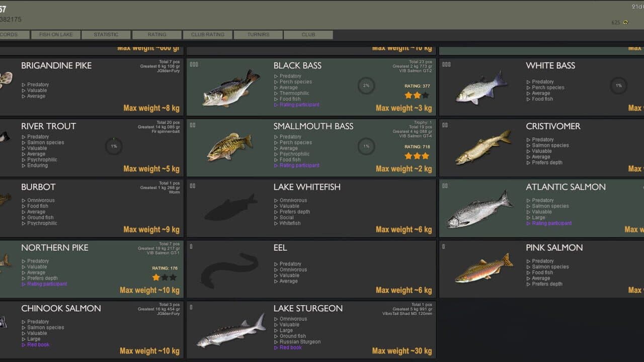The image size is (644, 362).
Task: Click 'Enduring' attribute on River Trout card
Action: pos(37,165)
